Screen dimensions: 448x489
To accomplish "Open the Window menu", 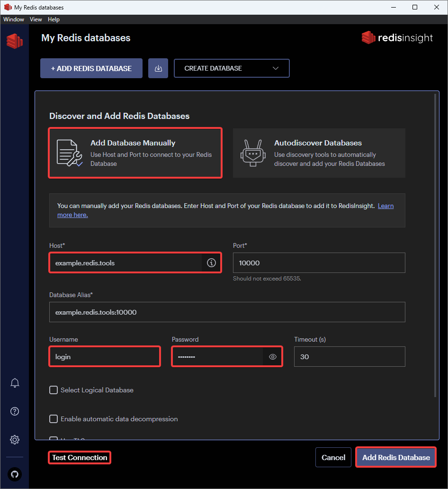I will click(14, 19).
